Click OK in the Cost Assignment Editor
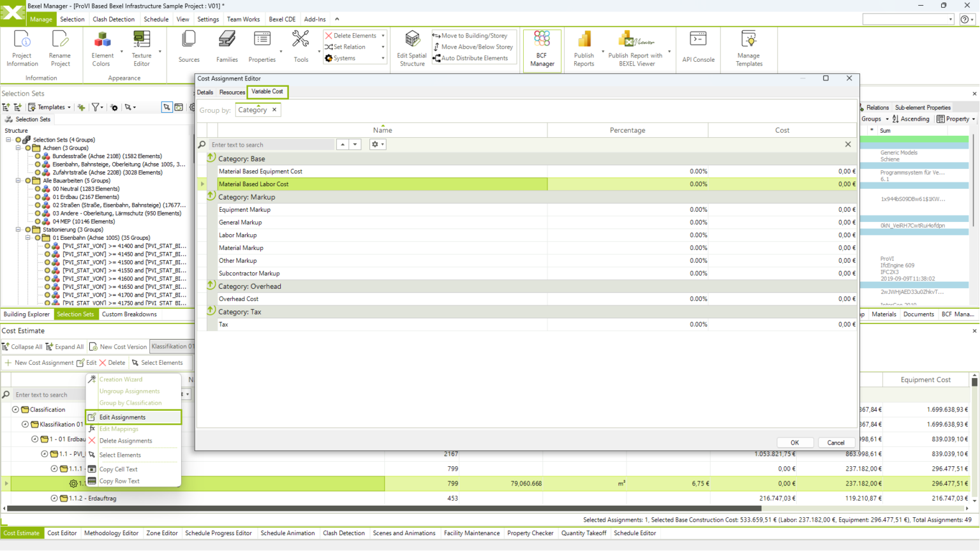The height and width of the screenshot is (551, 980). [795, 442]
